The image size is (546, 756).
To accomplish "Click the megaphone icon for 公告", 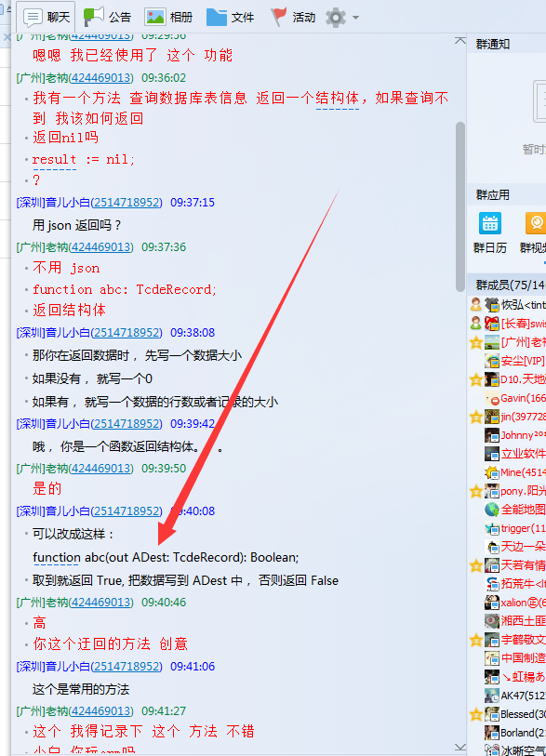I will pos(94,17).
